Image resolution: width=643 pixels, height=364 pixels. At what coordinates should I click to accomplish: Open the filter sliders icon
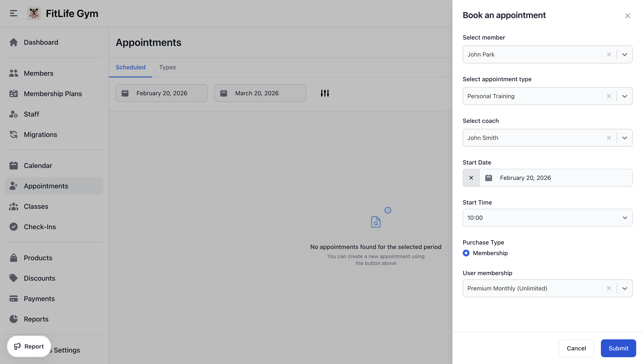click(x=325, y=93)
